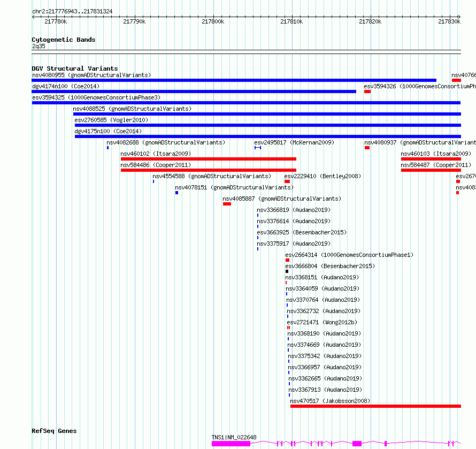
Task: Select nsv3370764 (Audano2019) label
Action: coord(323,300)
